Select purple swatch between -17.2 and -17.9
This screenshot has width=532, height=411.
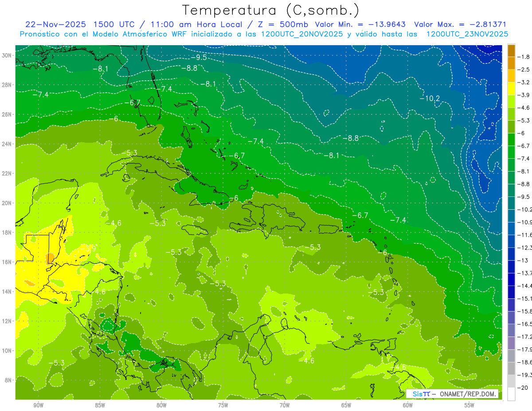point(511,343)
